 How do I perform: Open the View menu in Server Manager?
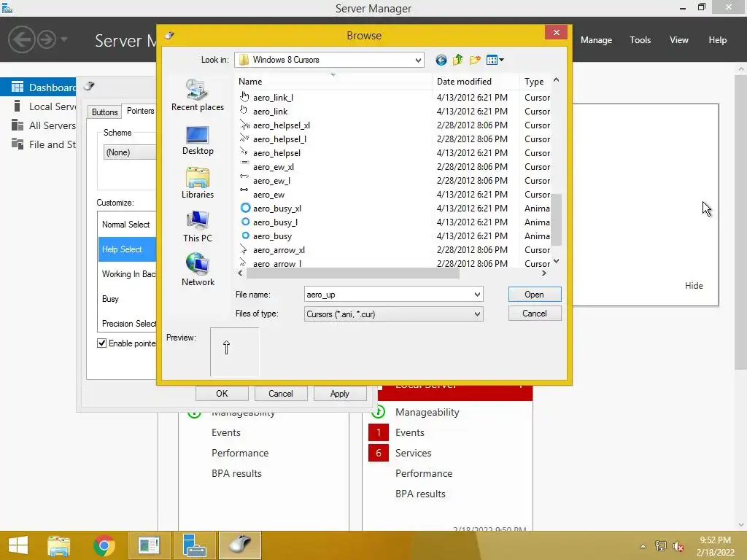(x=679, y=40)
